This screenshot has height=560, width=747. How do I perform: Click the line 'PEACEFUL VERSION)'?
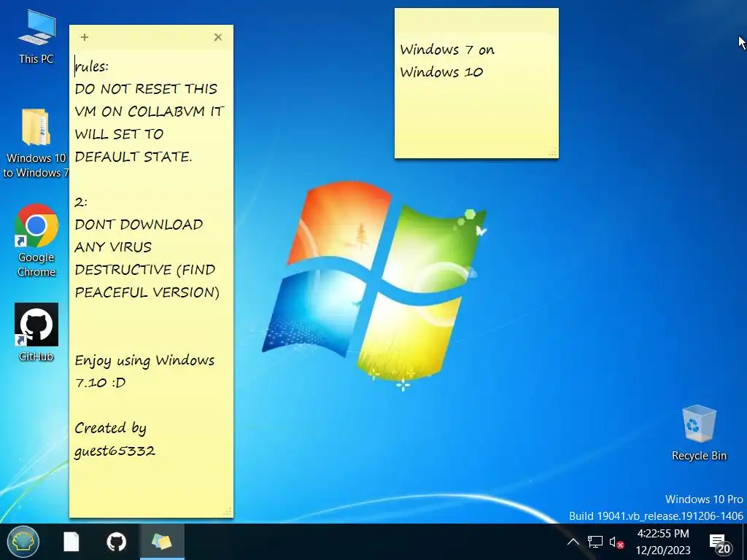(x=147, y=292)
